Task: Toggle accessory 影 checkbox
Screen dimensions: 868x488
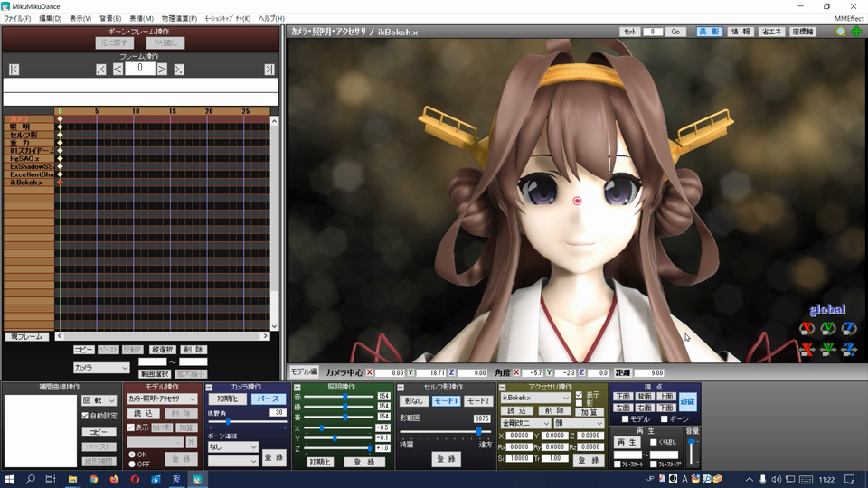Action: pyautogui.click(x=579, y=403)
